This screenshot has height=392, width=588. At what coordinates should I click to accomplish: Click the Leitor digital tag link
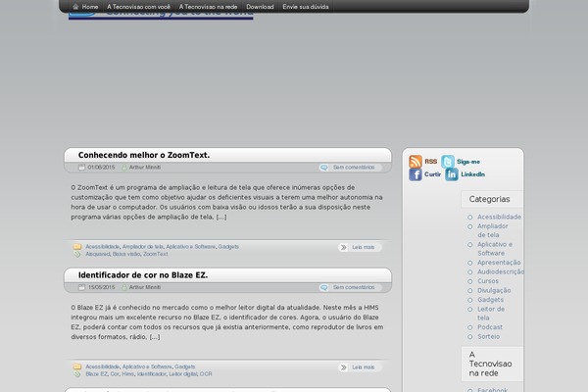182,374
